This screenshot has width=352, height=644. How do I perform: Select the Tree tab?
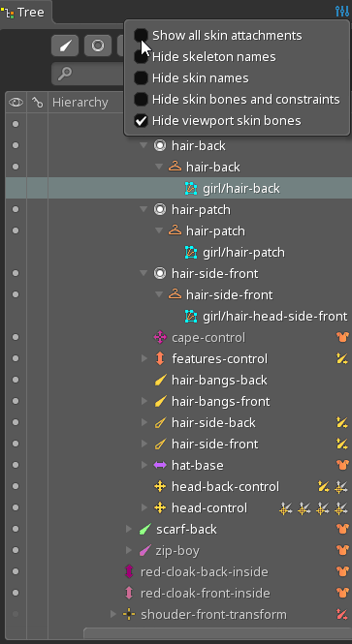point(25,13)
